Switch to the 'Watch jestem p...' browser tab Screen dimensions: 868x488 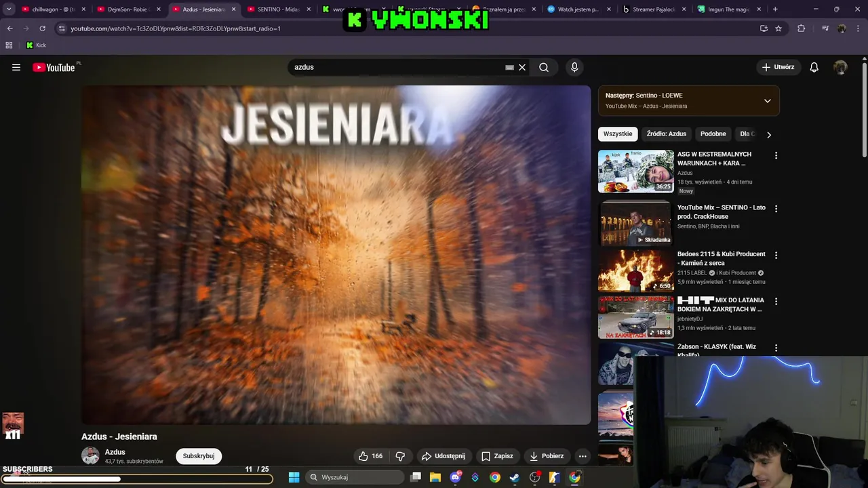578,9
